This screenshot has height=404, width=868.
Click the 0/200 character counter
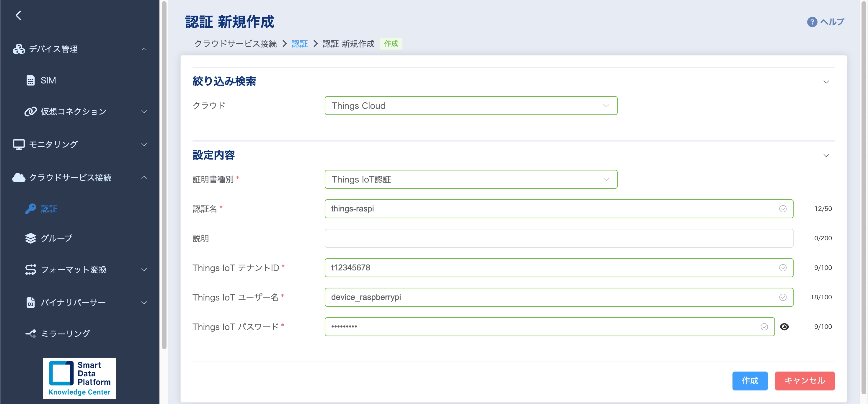pyautogui.click(x=823, y=238)
